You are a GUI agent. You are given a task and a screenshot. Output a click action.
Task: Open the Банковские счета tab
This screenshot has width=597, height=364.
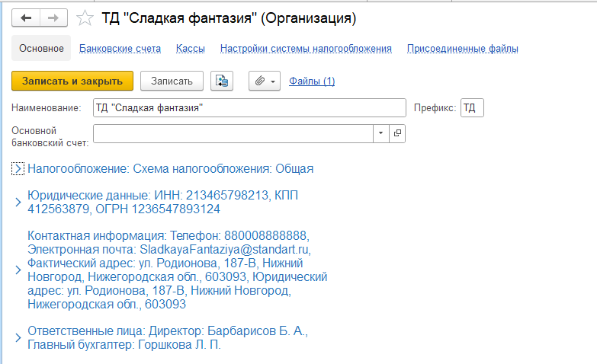120,48
